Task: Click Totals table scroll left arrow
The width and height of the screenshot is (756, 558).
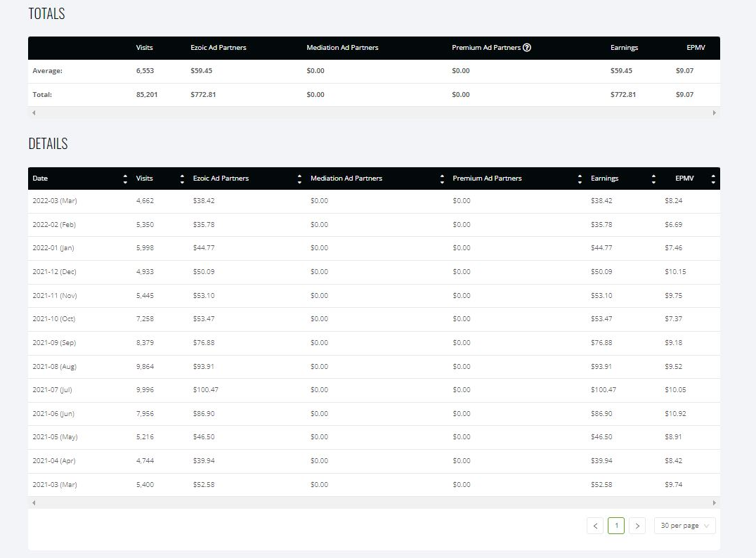Action: [x=34, y=113]
